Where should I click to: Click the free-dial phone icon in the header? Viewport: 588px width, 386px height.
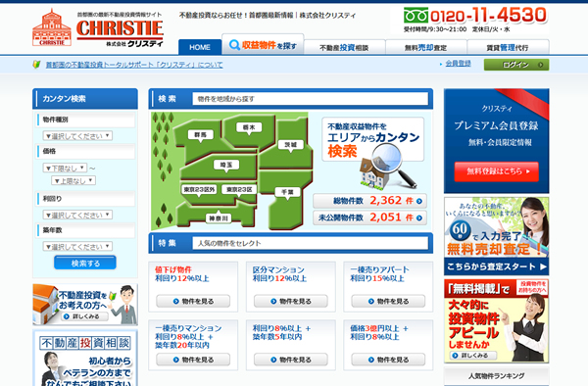tap(416, 16)
